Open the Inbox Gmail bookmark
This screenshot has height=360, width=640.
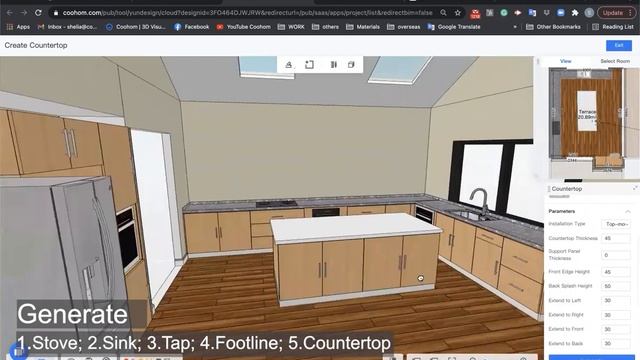pos(67,27)
